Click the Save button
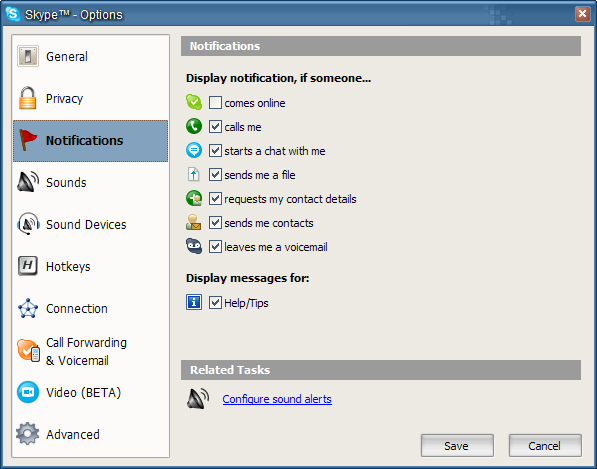This screenshot has width=597, height=469. tap(457, 445)
